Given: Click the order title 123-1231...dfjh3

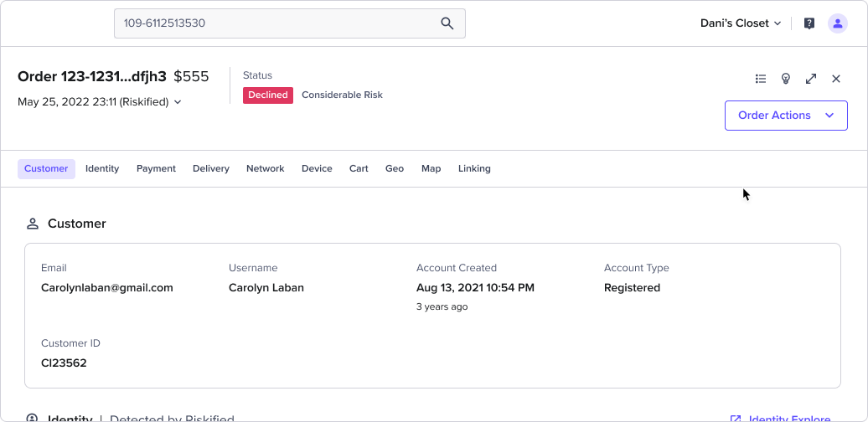Looking at the screenshot, I should pyautogui.click(x=92, y=76).
